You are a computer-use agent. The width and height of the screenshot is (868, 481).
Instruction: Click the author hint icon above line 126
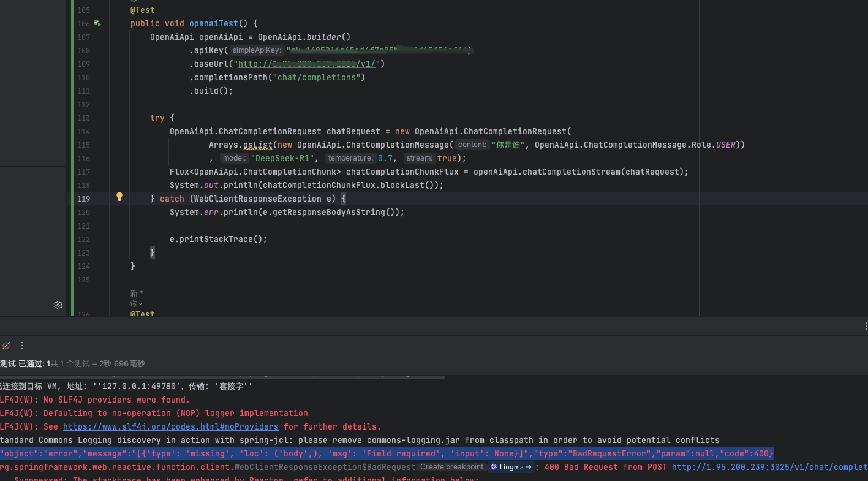pyautogui.click(x=134, y=303)
